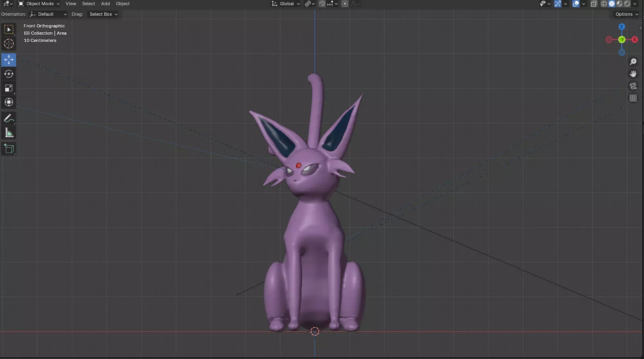The image size is (644, 359).
Task: Switch to material preview shading
Action: [x=619, y=4]
